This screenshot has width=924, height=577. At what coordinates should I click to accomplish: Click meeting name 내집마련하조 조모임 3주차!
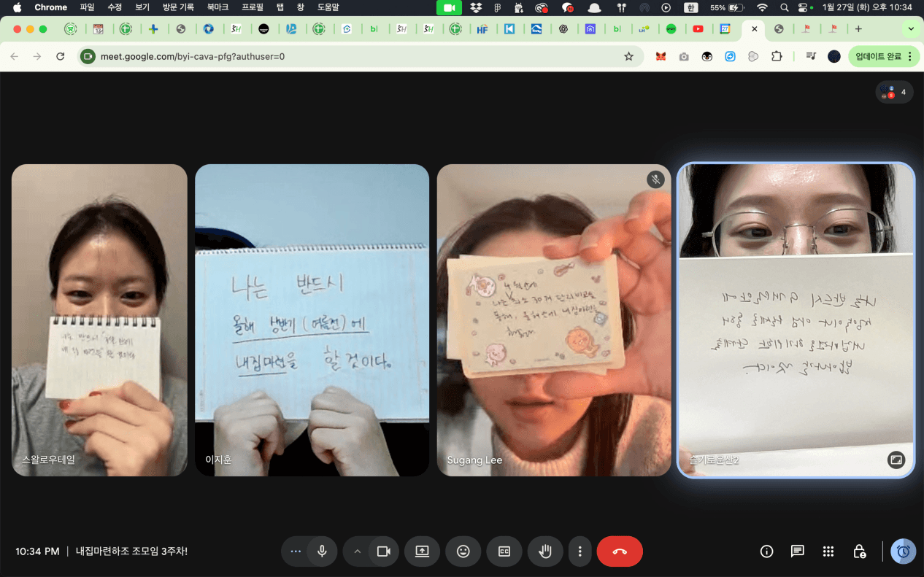[x=131, y=551]
